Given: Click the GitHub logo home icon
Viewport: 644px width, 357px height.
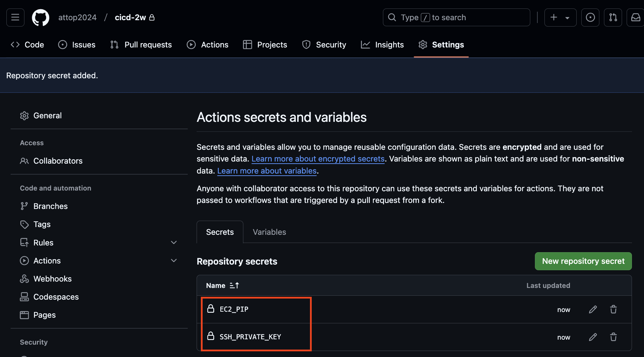Looking at the screenshot, I should 41,17.
